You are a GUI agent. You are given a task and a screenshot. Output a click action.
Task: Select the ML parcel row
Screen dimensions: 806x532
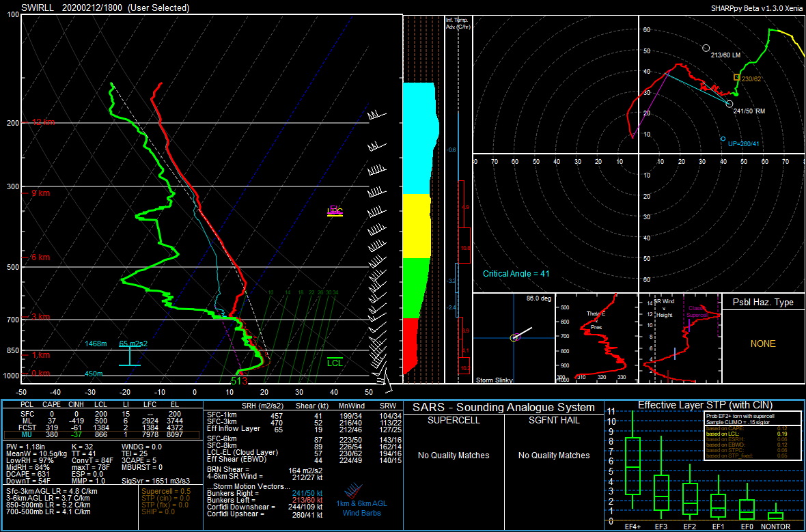[x=101, y=421]
